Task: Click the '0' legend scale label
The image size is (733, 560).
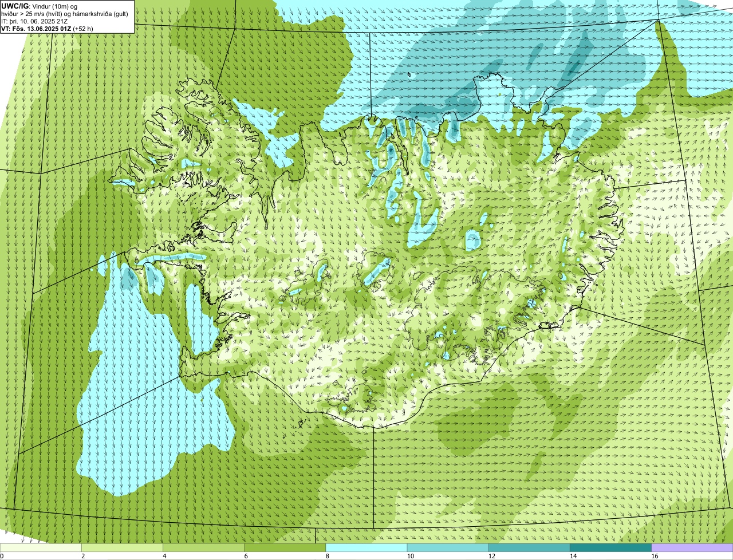Action: tap(2, 556)
